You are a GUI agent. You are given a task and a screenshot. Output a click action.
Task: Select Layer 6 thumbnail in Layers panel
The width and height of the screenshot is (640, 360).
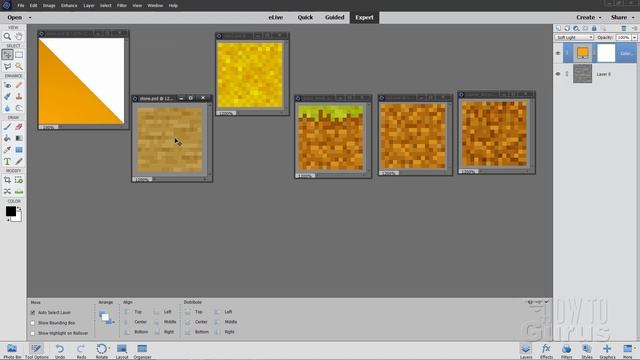tap(582, 74)
